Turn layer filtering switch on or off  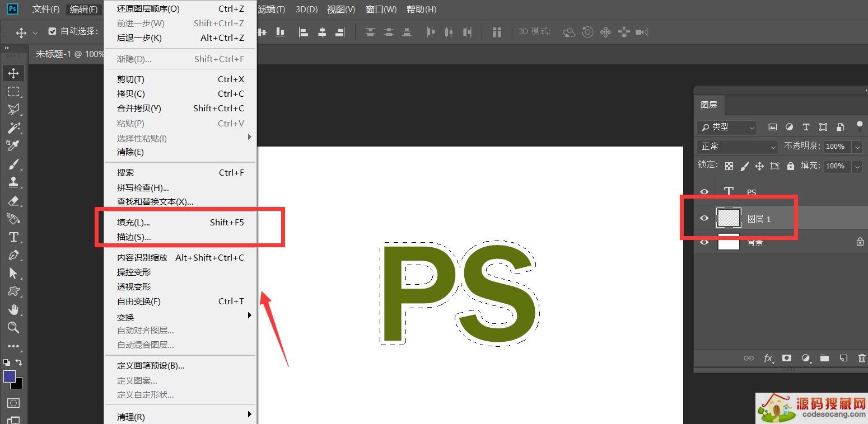click(860, 126)
